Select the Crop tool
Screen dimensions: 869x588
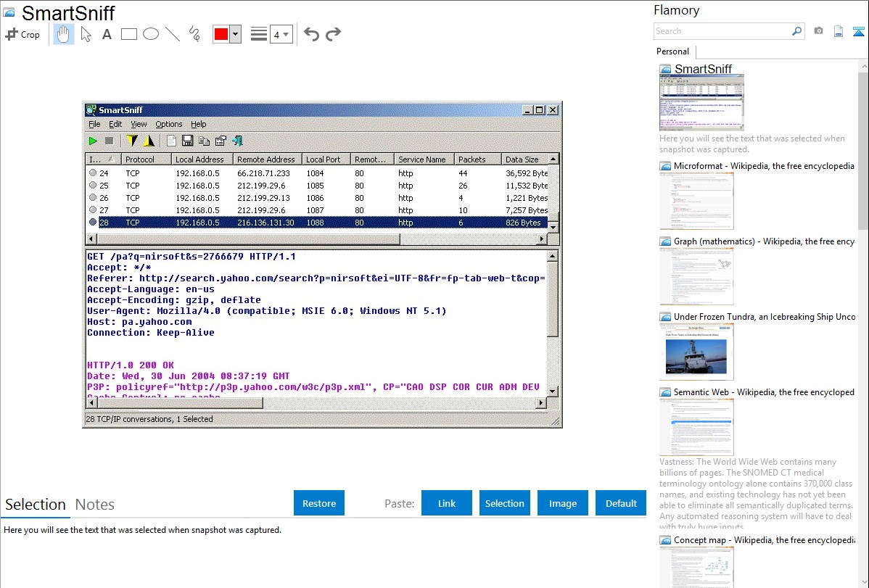pos(22,34)
